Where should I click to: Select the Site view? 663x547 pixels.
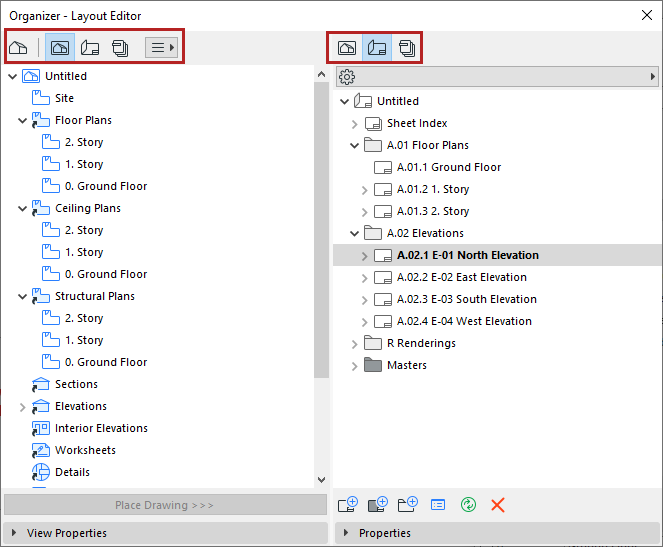point(64,98)
